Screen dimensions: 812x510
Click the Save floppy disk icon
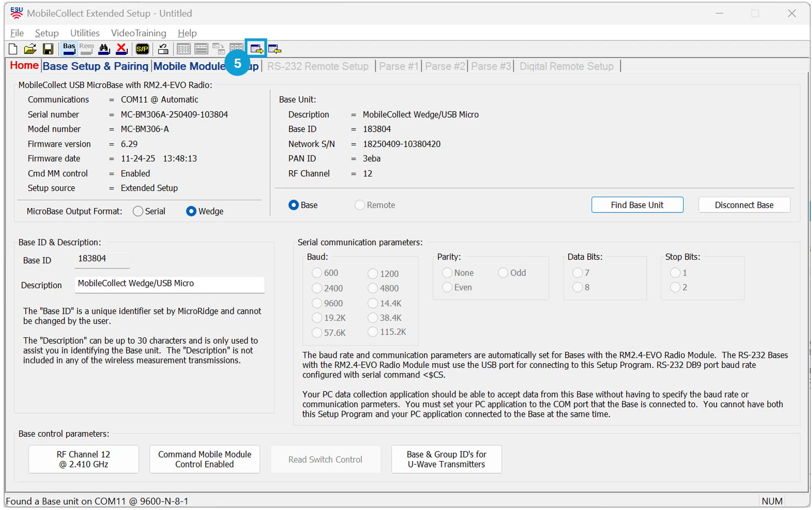(48, 49)
